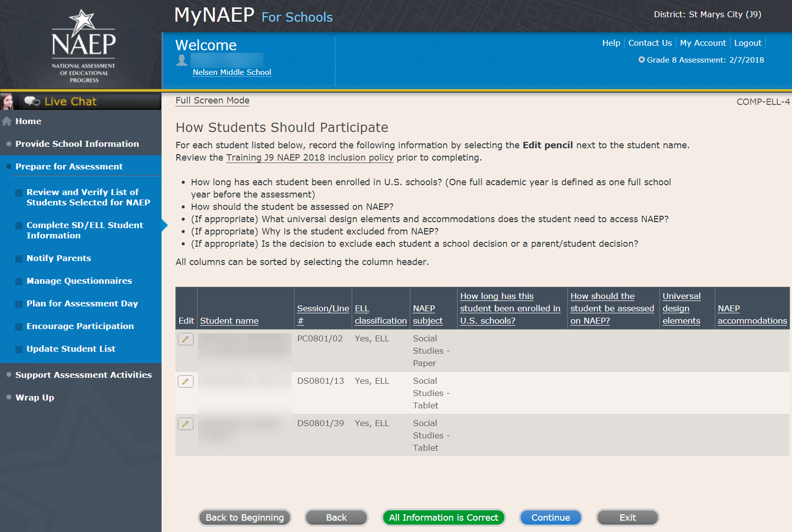This screenshot has height=532, width=792.
Task: Open the Home menu item
Action: tap(29, 121)
